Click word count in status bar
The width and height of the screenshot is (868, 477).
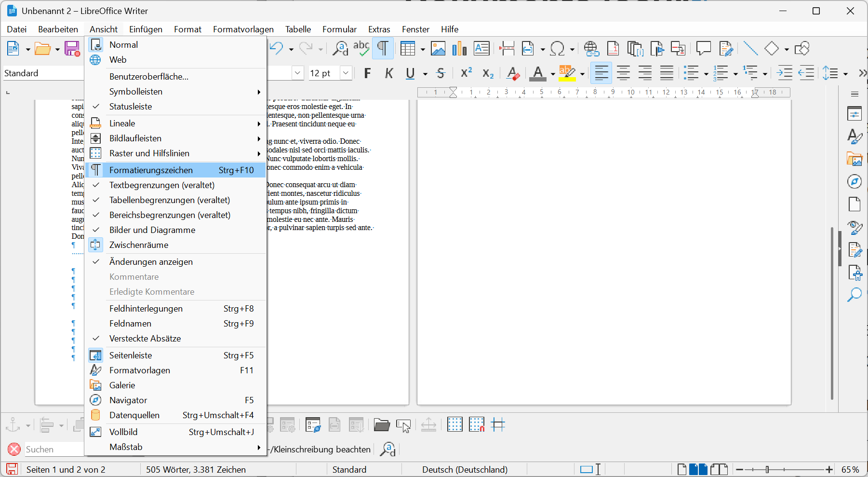[196, 469]
